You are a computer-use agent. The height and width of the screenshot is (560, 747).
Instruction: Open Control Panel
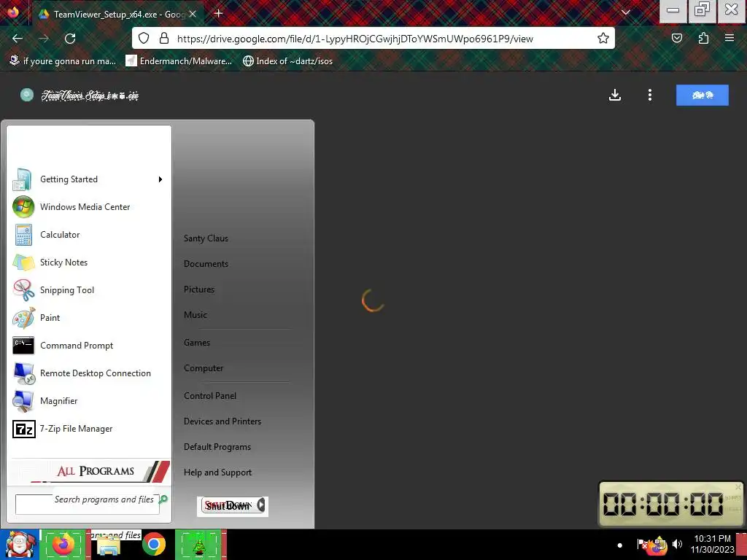tap(210, 396)
